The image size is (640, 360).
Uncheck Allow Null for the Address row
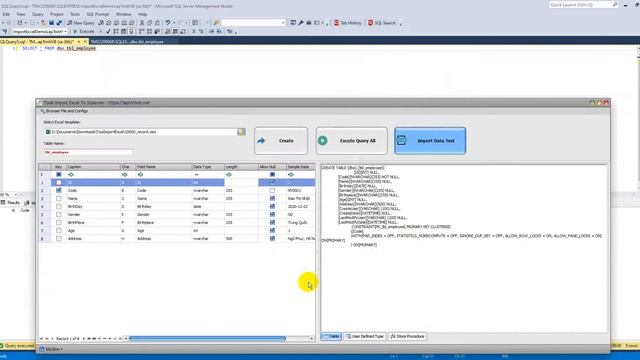pos(272,238)
